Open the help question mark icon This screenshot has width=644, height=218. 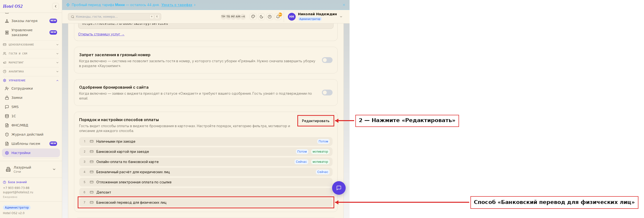pos(269,17)
